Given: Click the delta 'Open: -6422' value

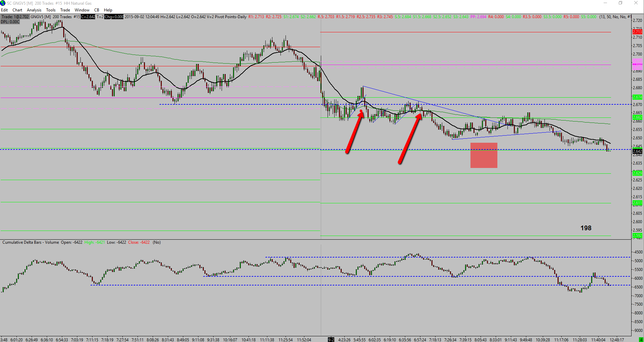Looking at the screenshot, I should (72, 242).
